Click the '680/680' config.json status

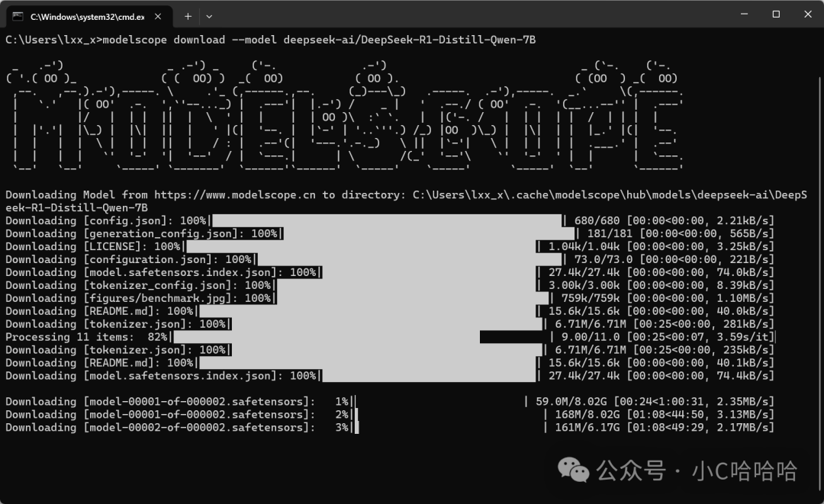coord(597,220)
